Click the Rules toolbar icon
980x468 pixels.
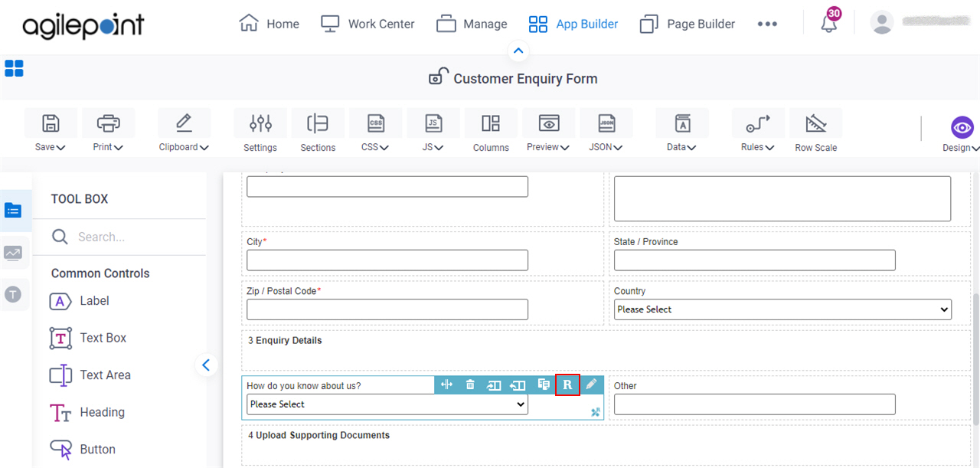tap(758, 123)
